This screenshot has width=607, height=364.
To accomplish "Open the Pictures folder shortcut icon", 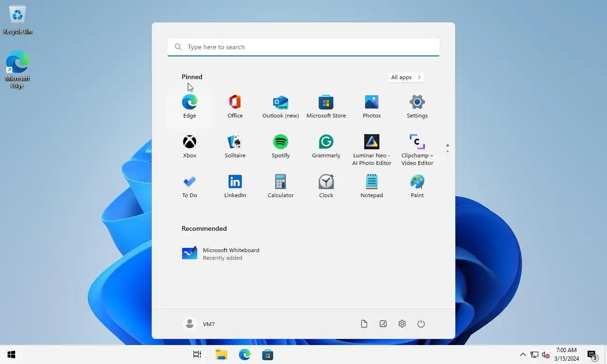I will (383, 324).
